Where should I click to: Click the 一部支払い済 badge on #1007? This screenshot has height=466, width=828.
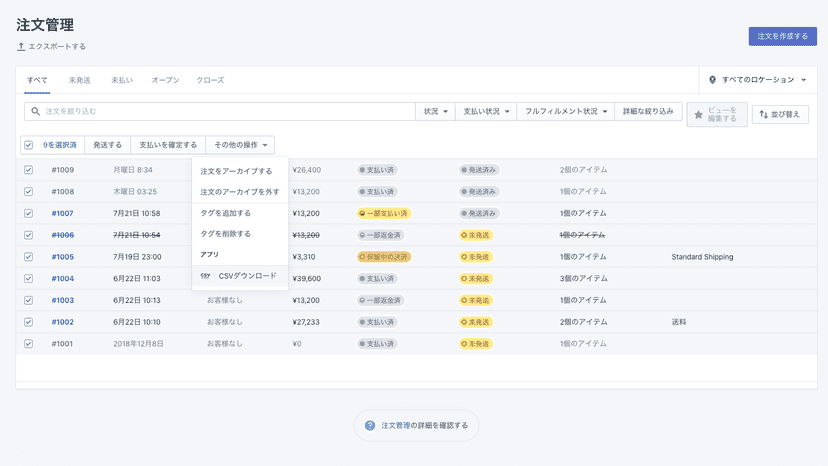[384, 213]
